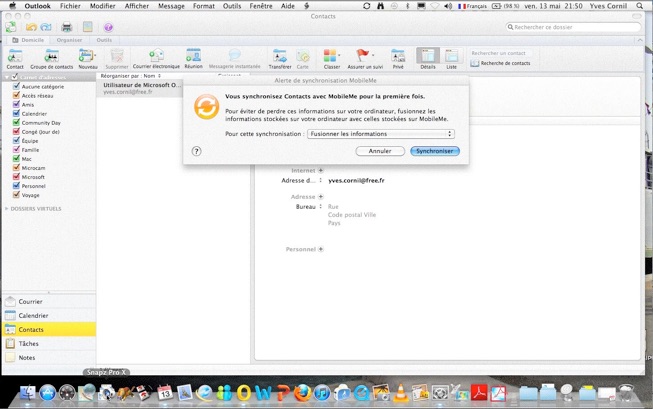Go to Tâches in navigation pane
Screen dimensions: 653x409
pyautogui.click(x=49, y=344)
